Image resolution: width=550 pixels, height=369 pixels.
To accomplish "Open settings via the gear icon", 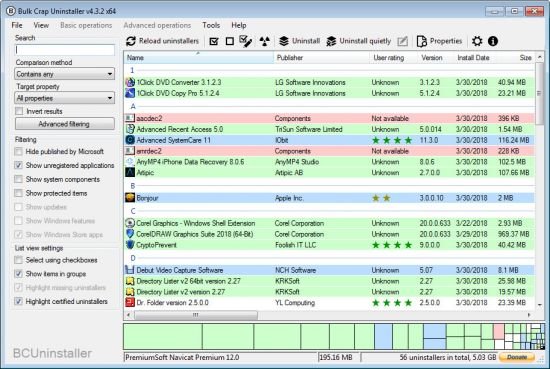I will [477, 41].
